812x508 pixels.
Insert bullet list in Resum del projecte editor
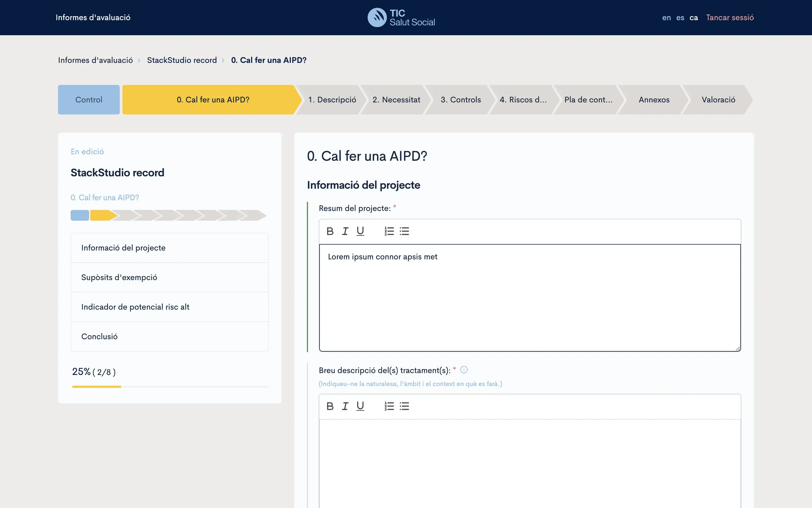404,231
